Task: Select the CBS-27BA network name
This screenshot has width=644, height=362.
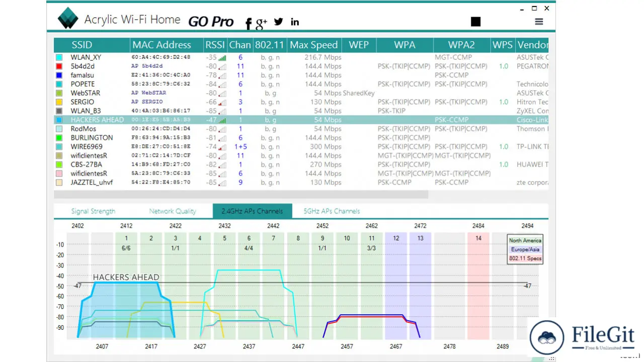Action: pos(86,164)
